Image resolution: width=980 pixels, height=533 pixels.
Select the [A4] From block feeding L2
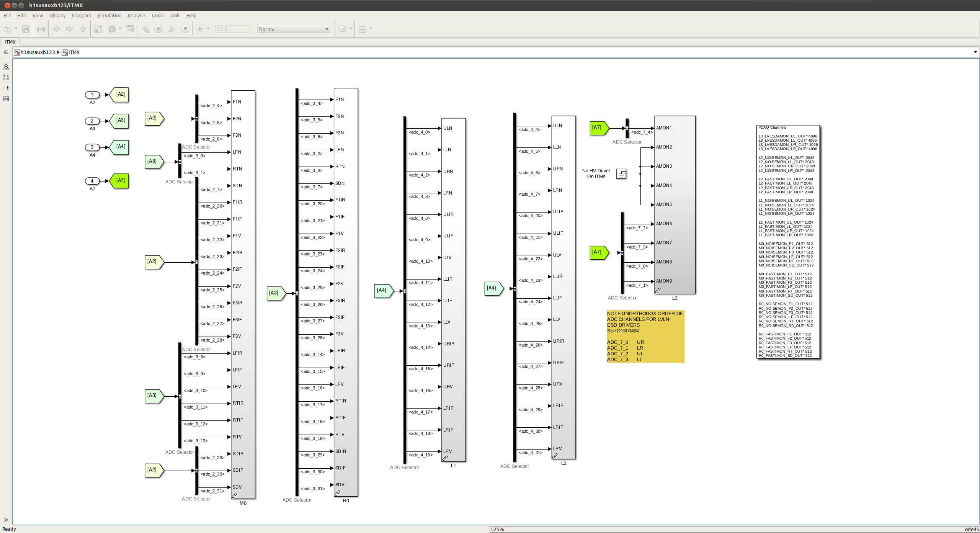point(493,288)
